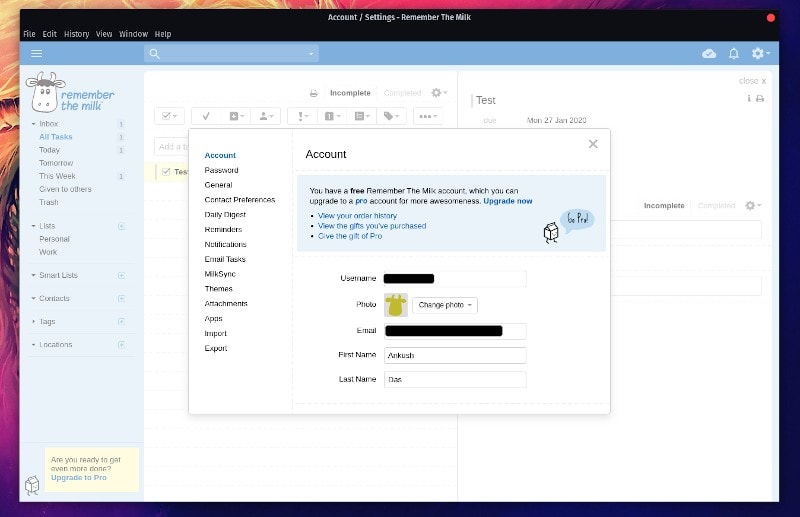Open Reminders settings
The width and height of the screenshot is (800, 517).
(223, 229)
